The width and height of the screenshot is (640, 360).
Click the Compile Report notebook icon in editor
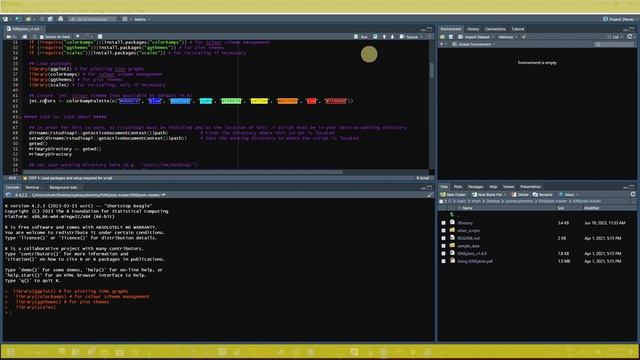pyautogui.click(x=100, y=37)
